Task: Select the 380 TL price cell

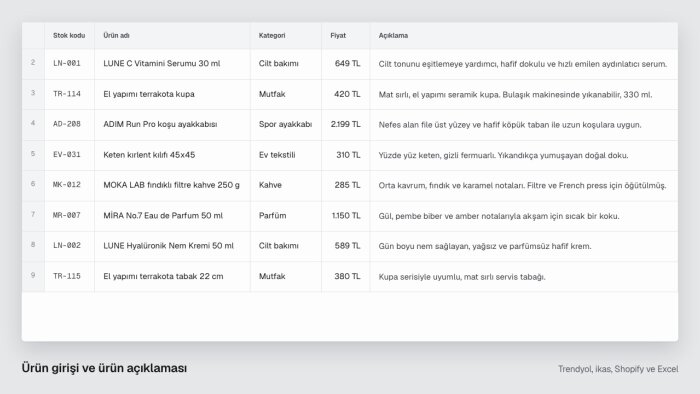Action: tap(346, 276)
